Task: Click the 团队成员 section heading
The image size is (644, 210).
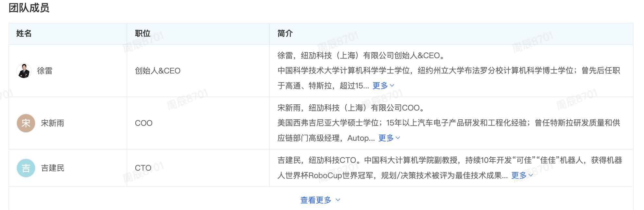Action: (29, 8)
